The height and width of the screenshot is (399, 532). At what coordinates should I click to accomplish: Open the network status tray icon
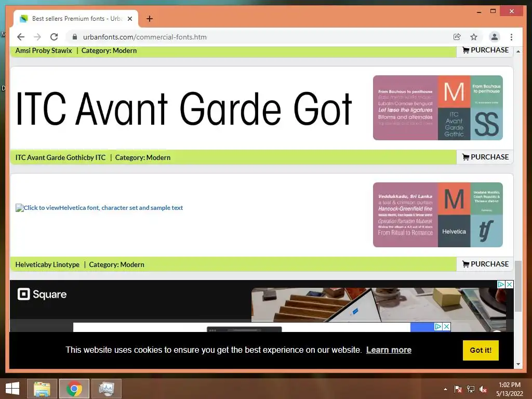click(471, 389)
